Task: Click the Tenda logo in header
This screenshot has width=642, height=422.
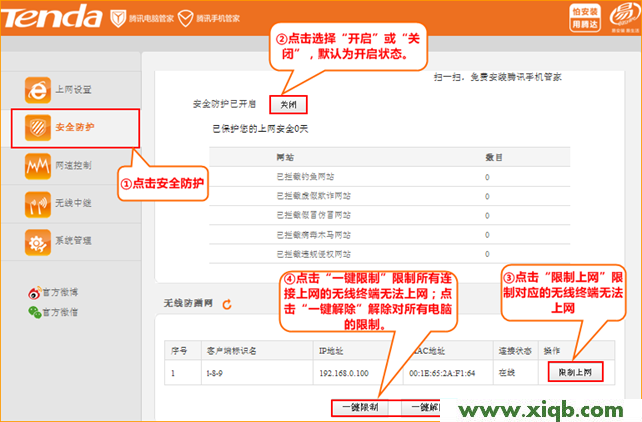Action: [x=50, y=19]
